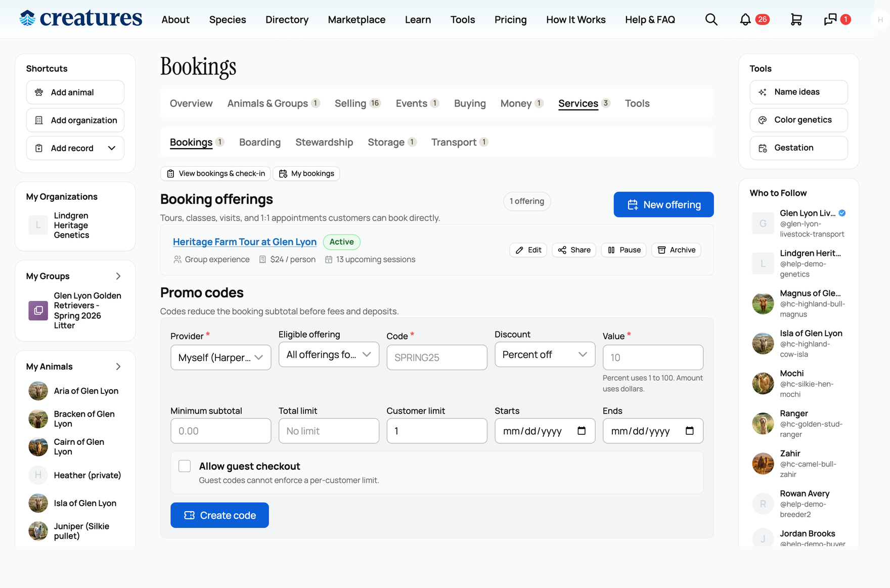The width and height of the screenshot is (890, 588).
Task: Click My bookings button
Action: pyautogui.click(x=306, y=173)
